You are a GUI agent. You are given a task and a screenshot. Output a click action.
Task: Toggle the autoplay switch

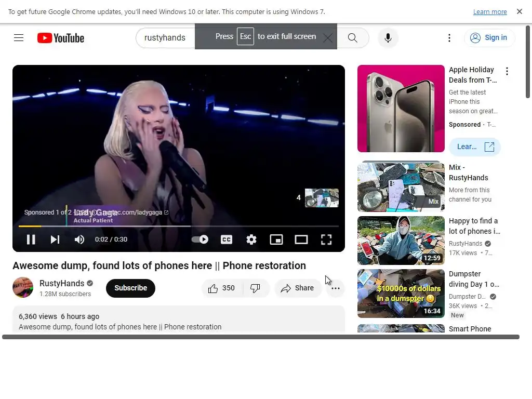point(200,240)
